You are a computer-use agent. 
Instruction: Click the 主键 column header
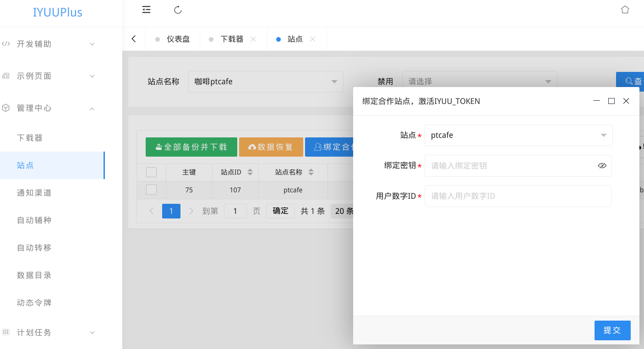189,172
